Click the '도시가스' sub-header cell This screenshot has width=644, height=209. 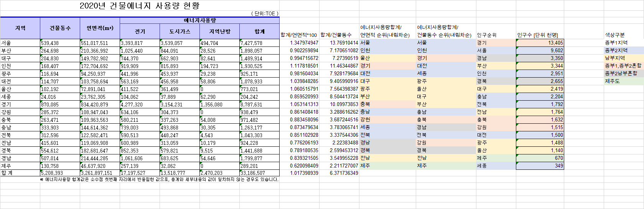point(180,32)
